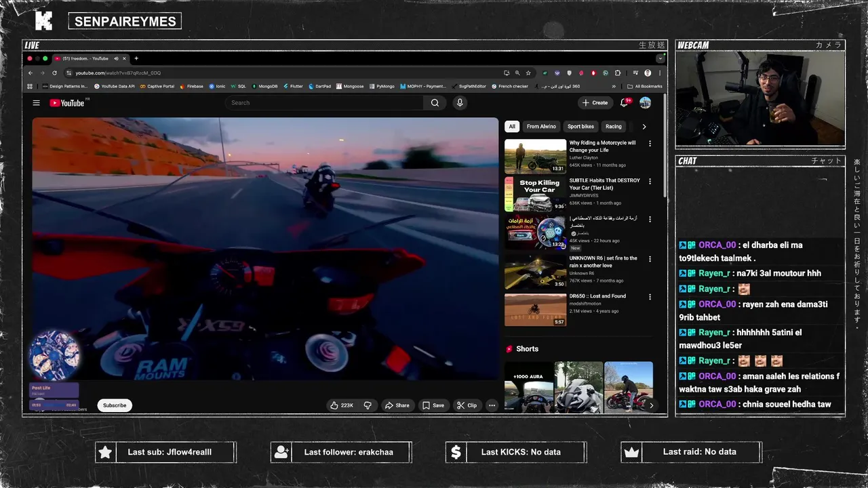Open Chrome extensions puzzle icon
Image resolution: width=868 pixels, height=488 pixels.
point(618,73)
